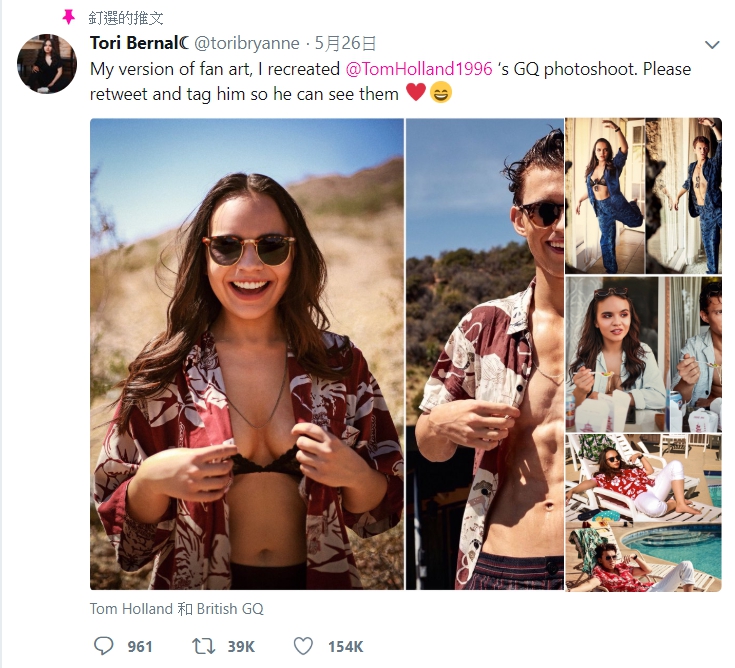Click the reply speech bubble icon
Screen dimensions: 735x668
(103, 646)
